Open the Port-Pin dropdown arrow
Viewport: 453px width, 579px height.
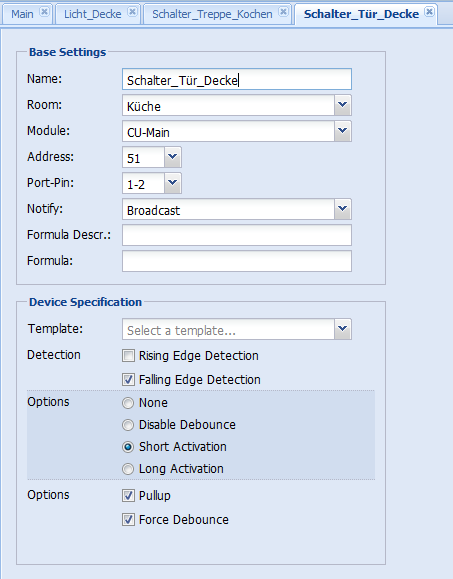click(x=172, y=183)
